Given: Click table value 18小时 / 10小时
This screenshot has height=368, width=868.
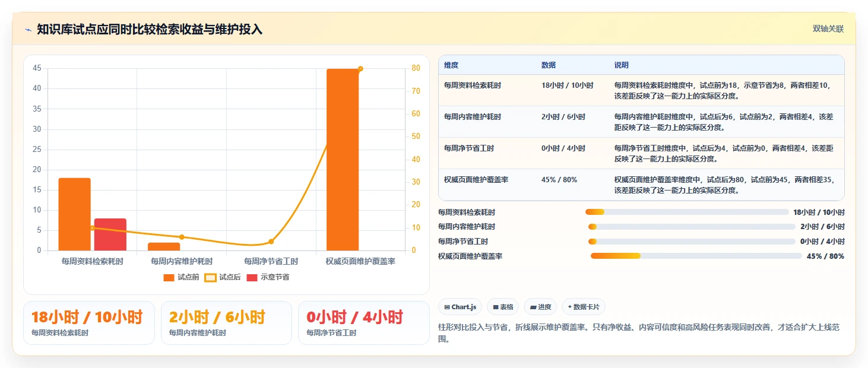Looking at the screenshot, I should click(567, 85).
